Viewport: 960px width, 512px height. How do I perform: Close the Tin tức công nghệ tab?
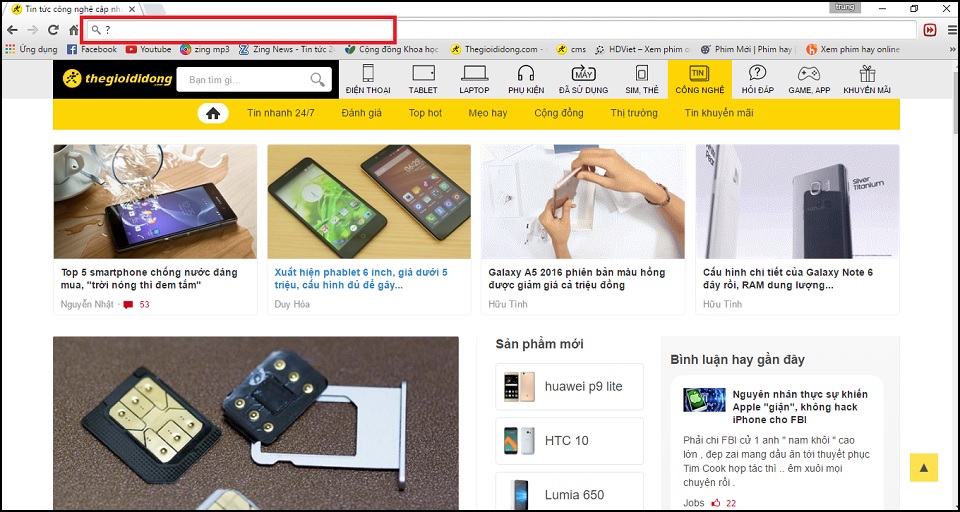click(x=132, y=9)
